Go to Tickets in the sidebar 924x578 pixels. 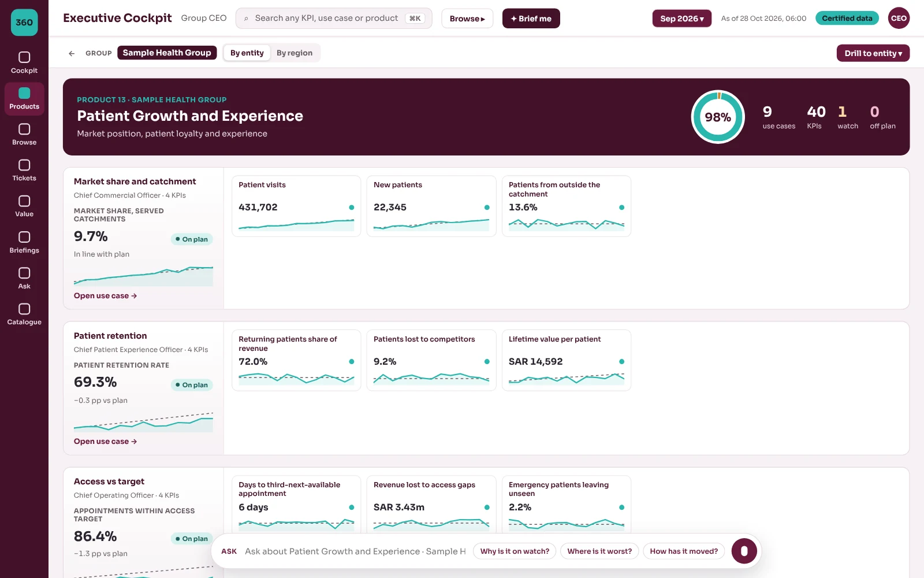coord(24,171)
